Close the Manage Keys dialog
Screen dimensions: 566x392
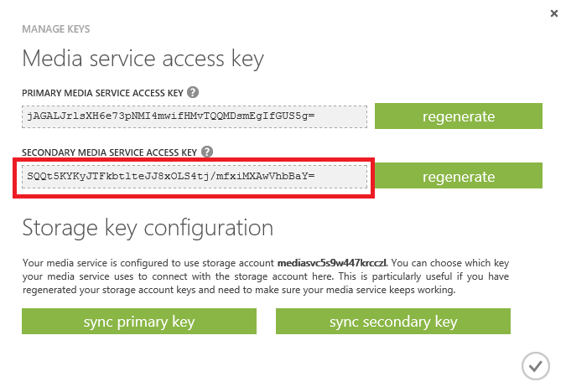pos(553,13)
